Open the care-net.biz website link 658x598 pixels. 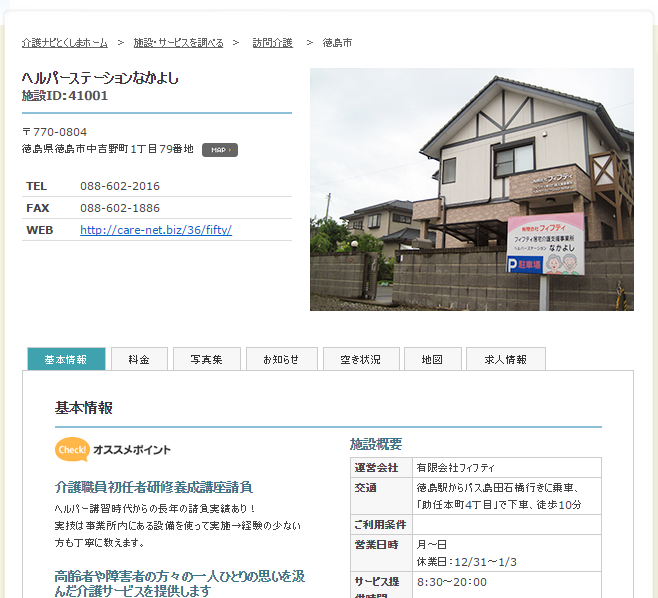coord(155,230)
